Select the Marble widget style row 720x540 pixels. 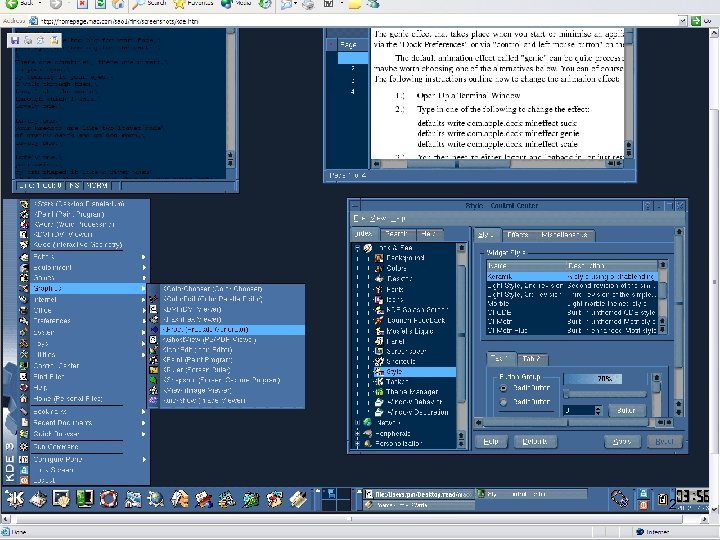pyautogui.click(x=572, y=304)
